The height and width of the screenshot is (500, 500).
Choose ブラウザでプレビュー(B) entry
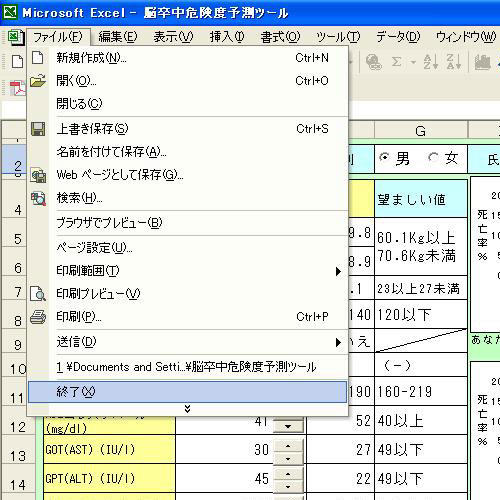(x=188, y=223)
